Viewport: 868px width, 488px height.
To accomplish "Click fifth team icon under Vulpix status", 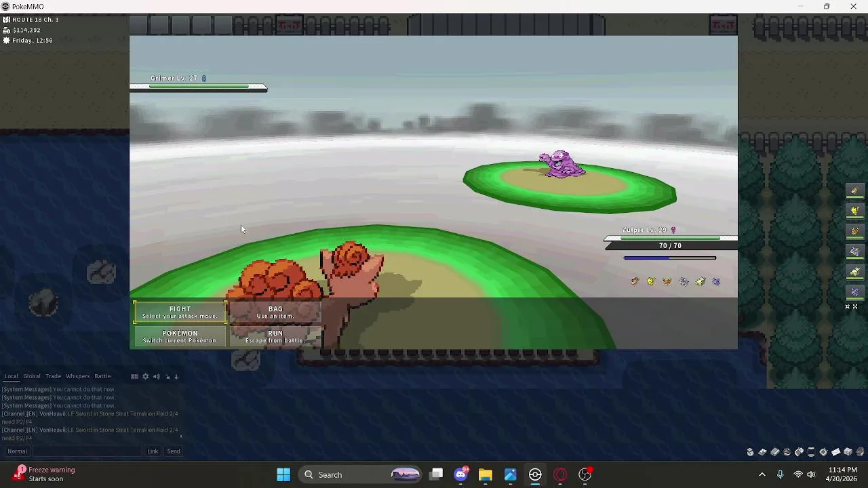I will 700,281.
